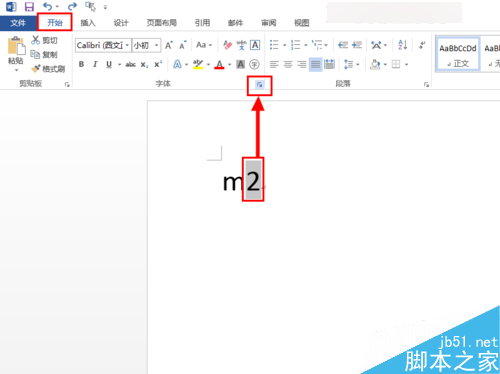Select the 正文 style thumbnail
Screen dimensions: 500x374
[458, 54]
